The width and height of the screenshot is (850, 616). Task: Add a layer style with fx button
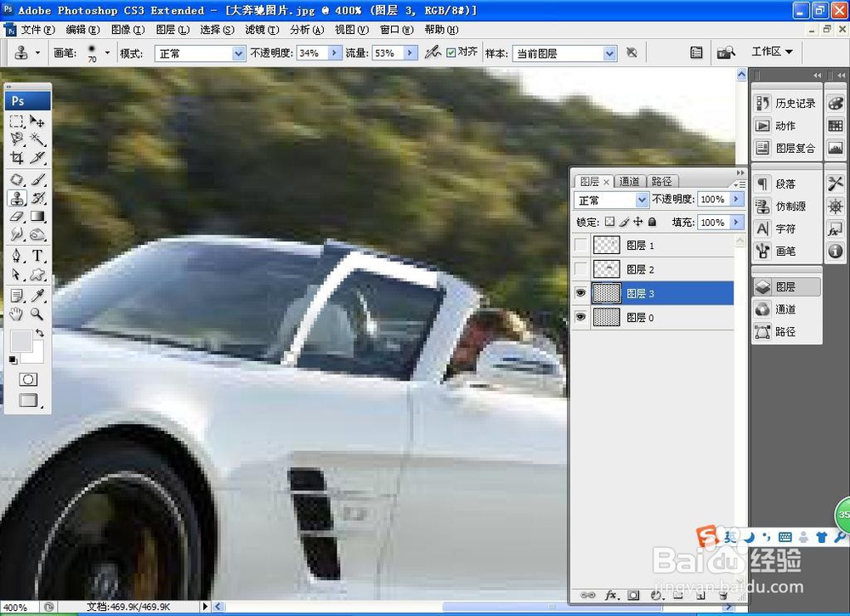point(610,595)
